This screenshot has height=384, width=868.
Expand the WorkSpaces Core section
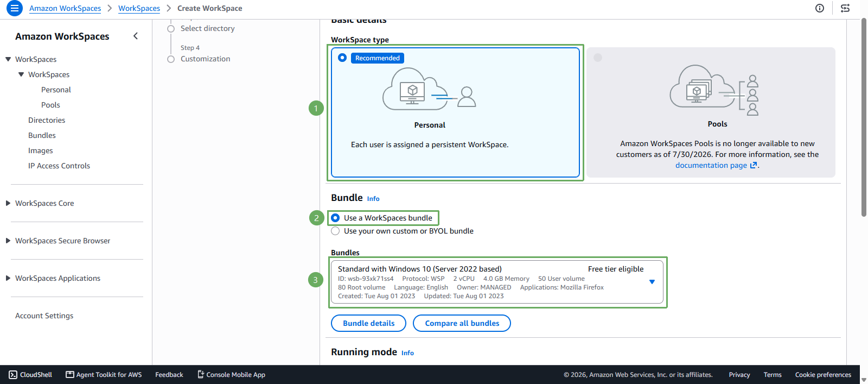point(8,203)
